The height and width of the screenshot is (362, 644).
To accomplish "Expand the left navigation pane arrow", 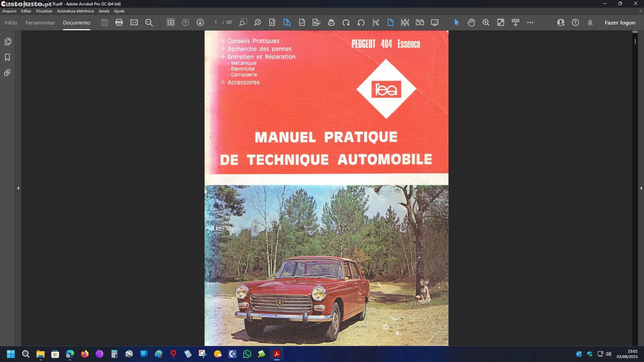I will click(18, 188).
